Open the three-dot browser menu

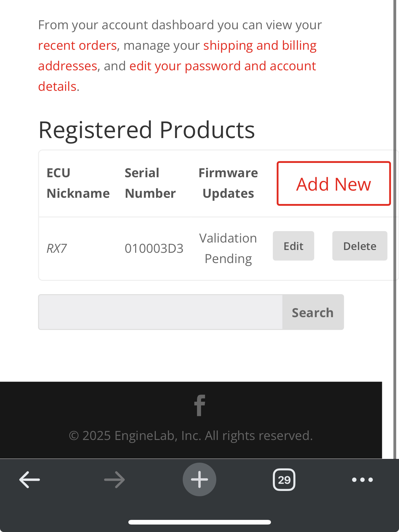(x=362, y=479)
